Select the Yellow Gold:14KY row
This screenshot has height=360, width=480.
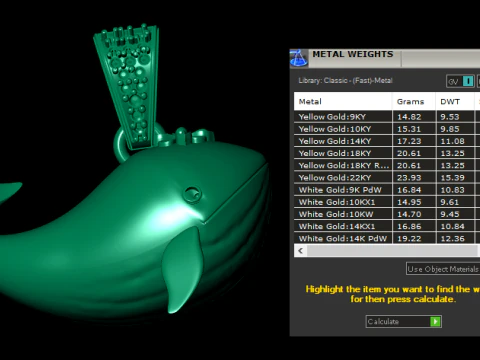[x=387, y=141]
